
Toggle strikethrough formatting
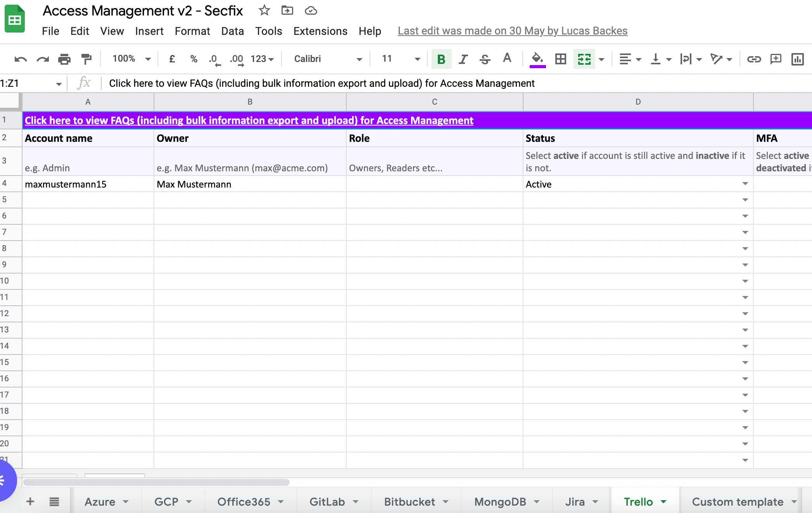click(x=485, y=59)
